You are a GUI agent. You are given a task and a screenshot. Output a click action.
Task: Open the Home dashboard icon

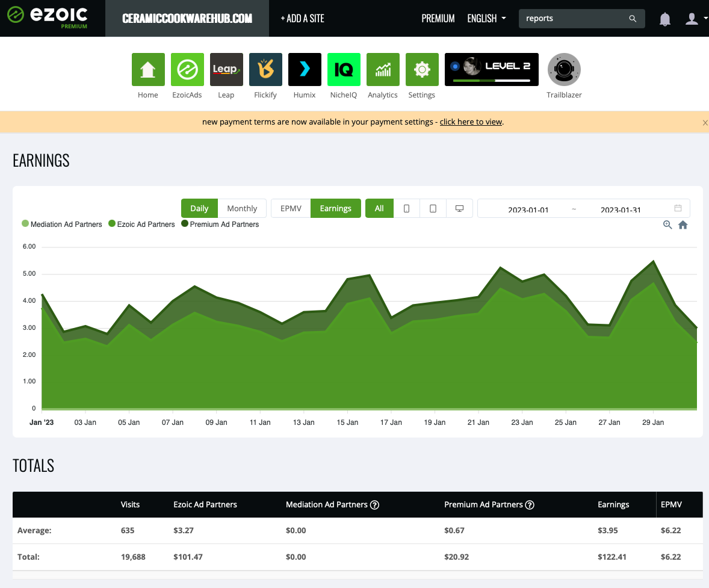click(x=148, y=69)
